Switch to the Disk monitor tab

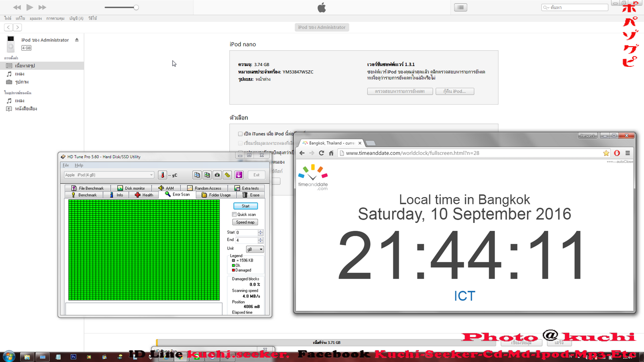131,188
